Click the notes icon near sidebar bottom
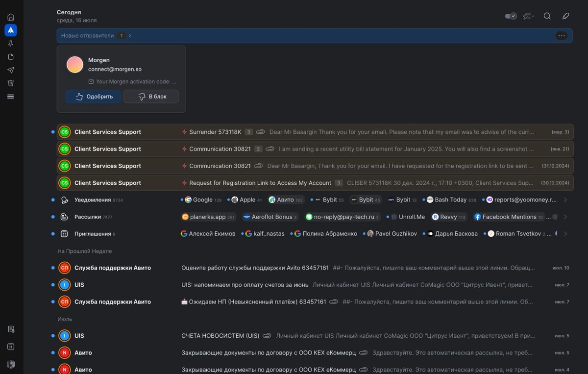The height and width of the screenshot is (374, 588). point(11,329)
